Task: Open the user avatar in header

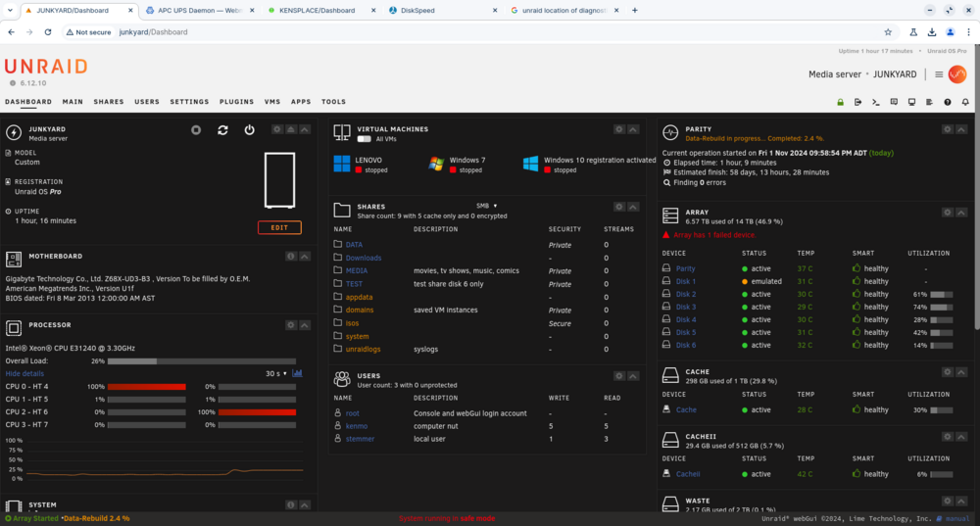Action: tap(957, 74)
